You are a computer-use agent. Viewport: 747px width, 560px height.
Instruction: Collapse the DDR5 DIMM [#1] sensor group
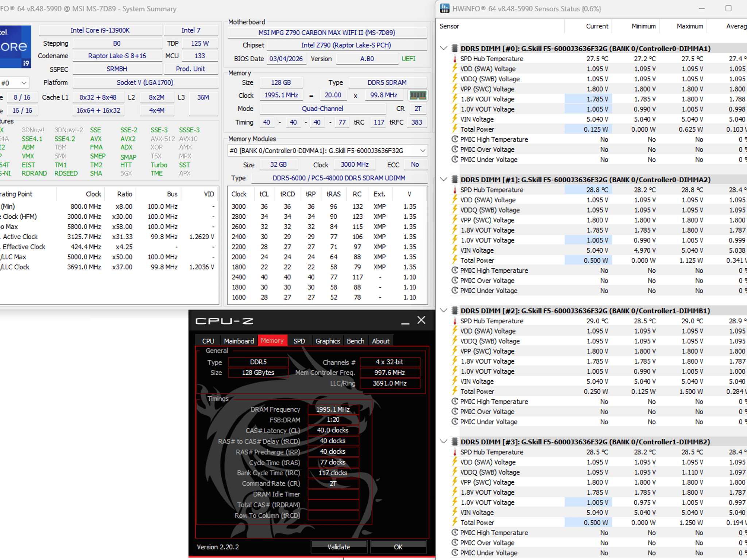tap(444, 179)
